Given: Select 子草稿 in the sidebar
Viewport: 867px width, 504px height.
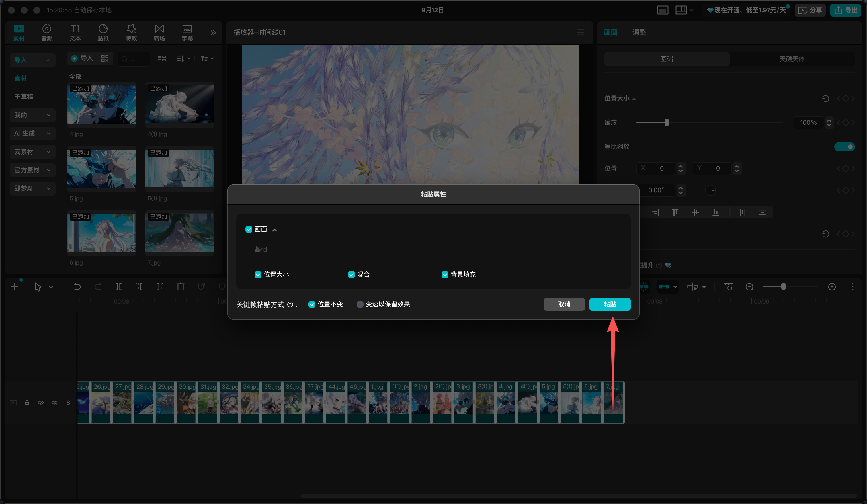Looking at the screenshot, I should tap(24, 97).
